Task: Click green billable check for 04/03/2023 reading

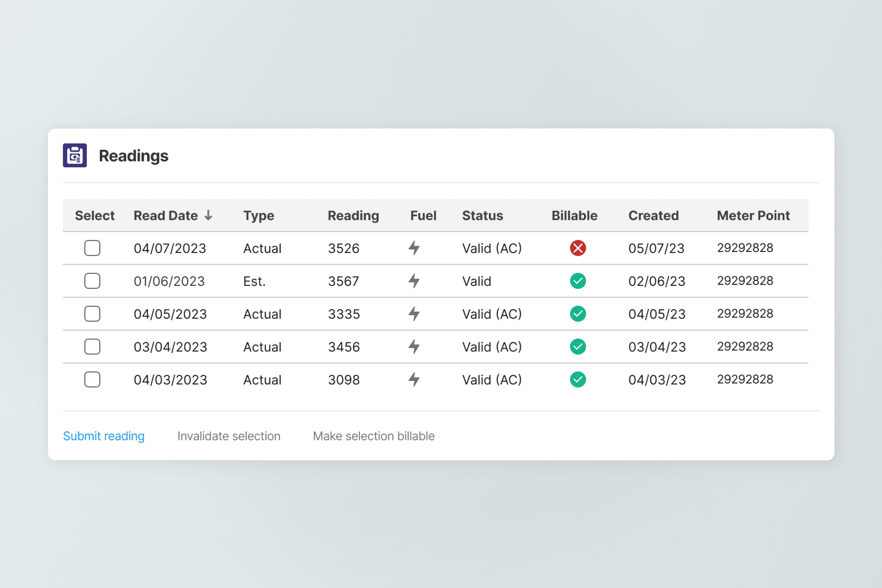Action: click(x=577, y=380)
